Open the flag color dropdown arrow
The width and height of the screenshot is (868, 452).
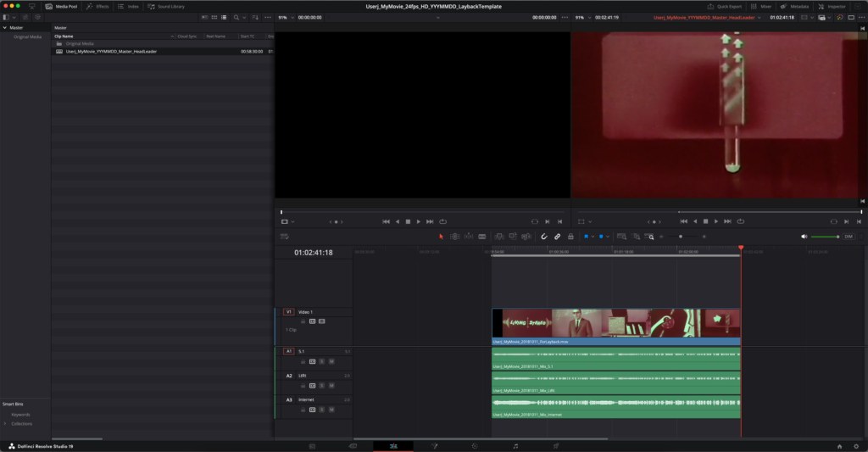593,237
